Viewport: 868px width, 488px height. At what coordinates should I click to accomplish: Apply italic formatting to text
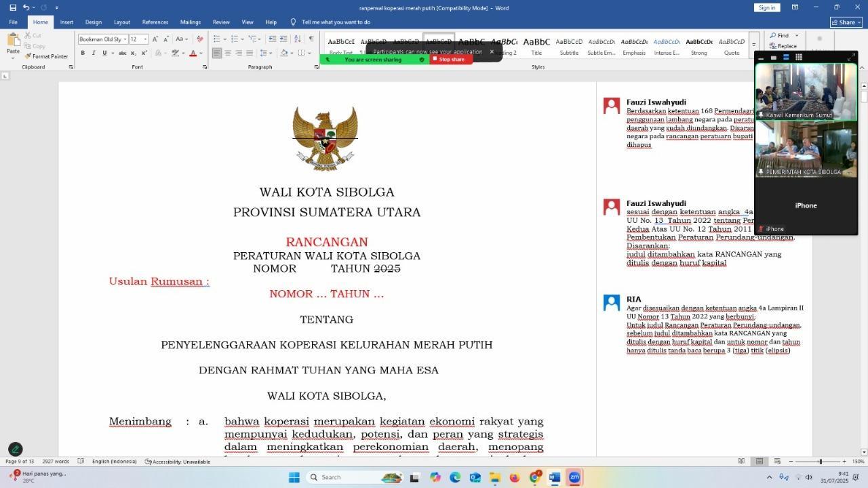click(94, 53)
